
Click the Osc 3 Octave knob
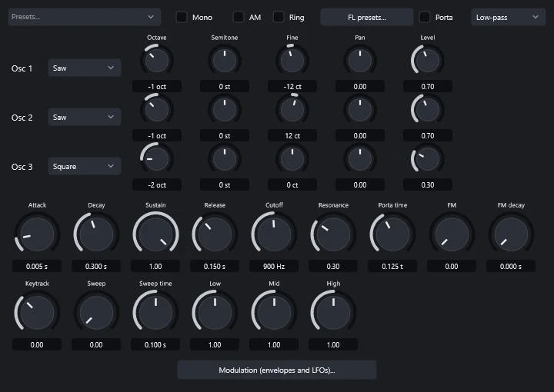coord(156,159)
